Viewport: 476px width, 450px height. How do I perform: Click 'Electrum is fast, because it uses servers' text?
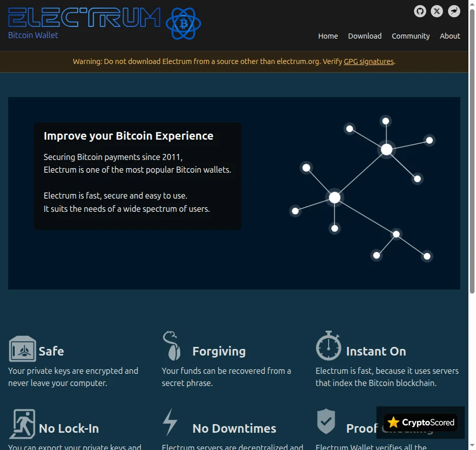point(387,371)
